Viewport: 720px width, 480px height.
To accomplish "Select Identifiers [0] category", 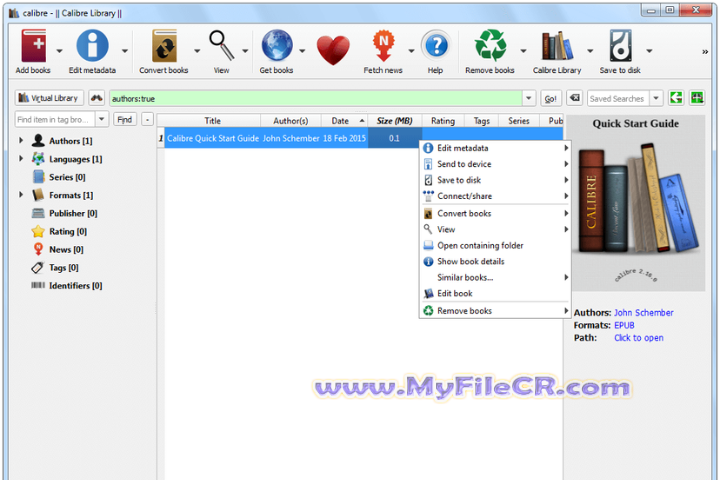I will click(x=76, y=286).
